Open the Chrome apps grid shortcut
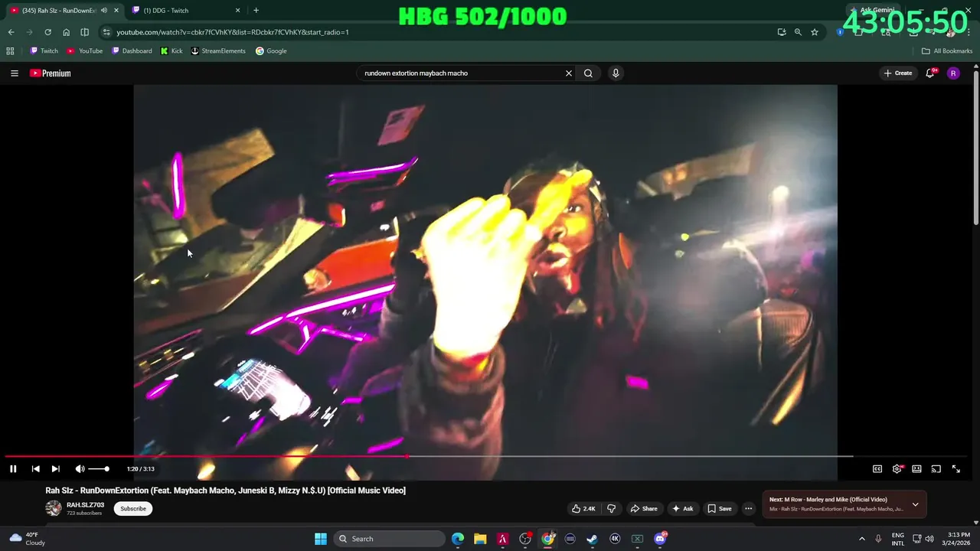Viewport: 980px width, 551px height. tap(10, 51)
